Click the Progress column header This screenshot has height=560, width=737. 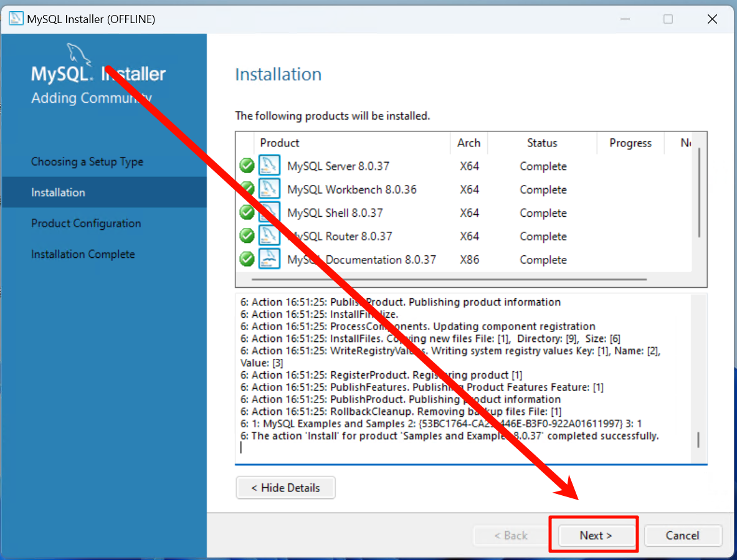(630, 143)
